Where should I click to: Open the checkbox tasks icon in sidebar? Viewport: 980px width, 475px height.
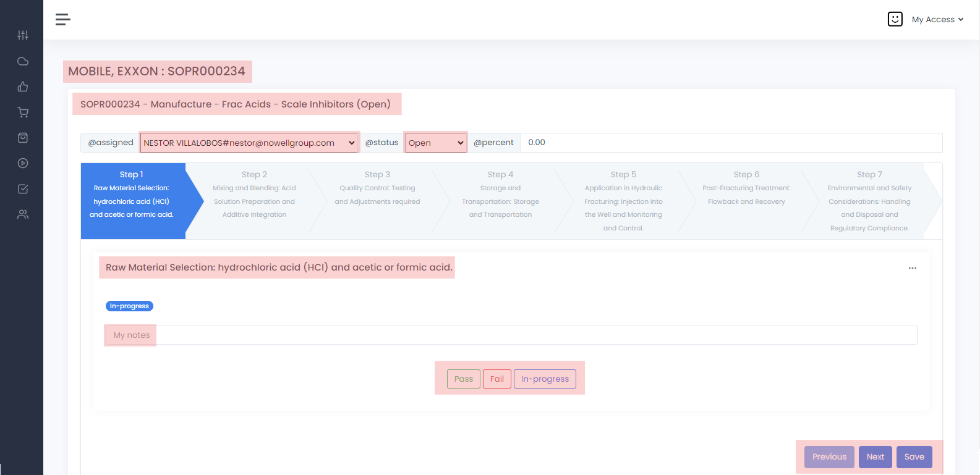(x=23, y=189)
